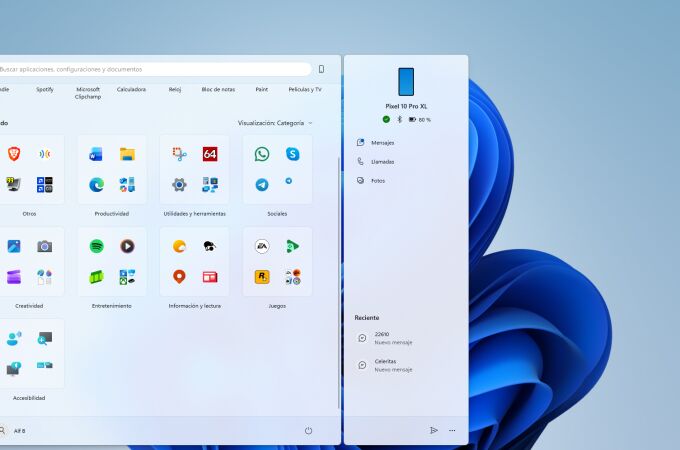Click the Reciente heading in phone panel
Viewport: 680px width, 450px height.
pos(367,318)
